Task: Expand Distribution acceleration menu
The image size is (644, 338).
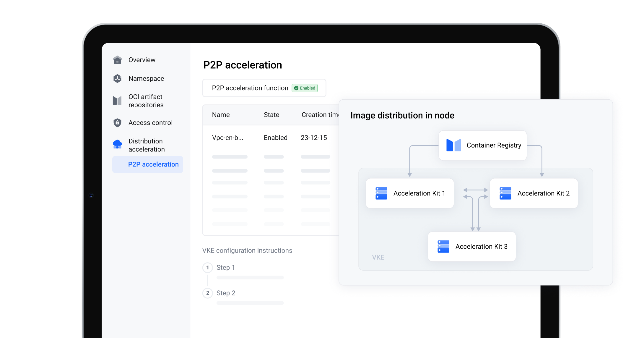Action: (x=147, y=145)
